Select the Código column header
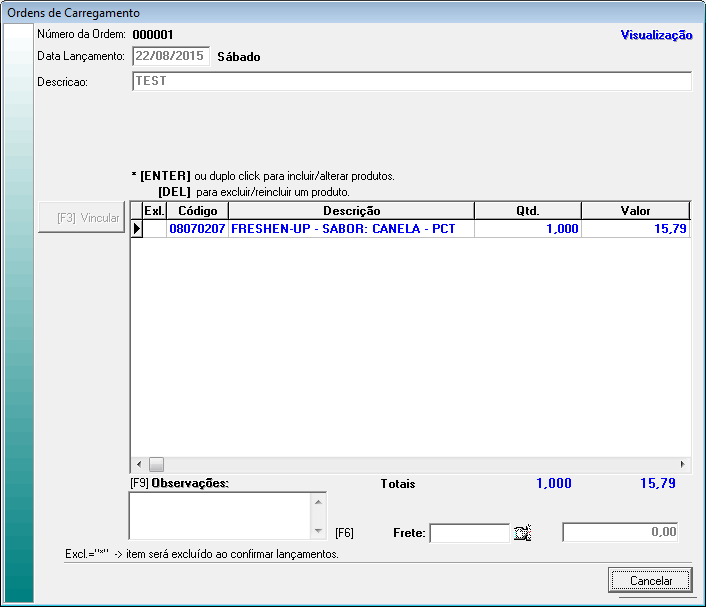Viewport: 706px width, 607px height. point(198,211)
